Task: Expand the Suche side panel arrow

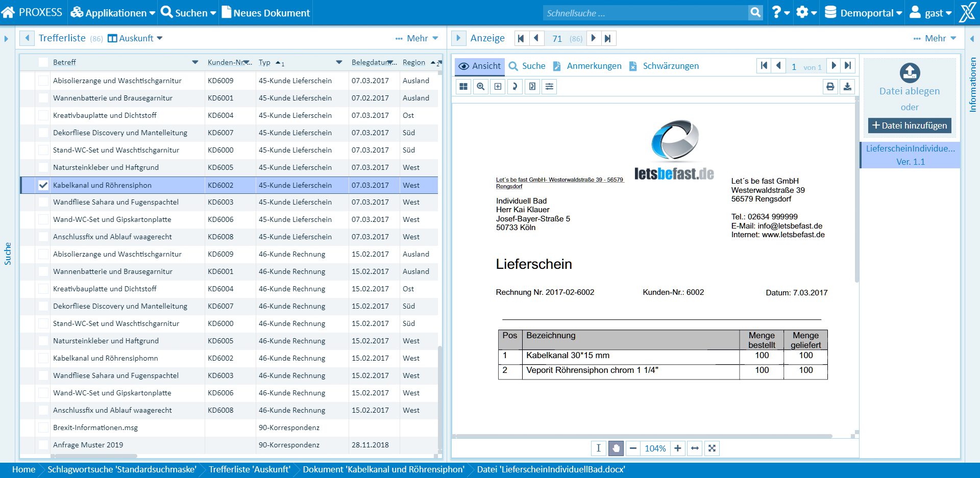Action: click(x=6, y=38)
